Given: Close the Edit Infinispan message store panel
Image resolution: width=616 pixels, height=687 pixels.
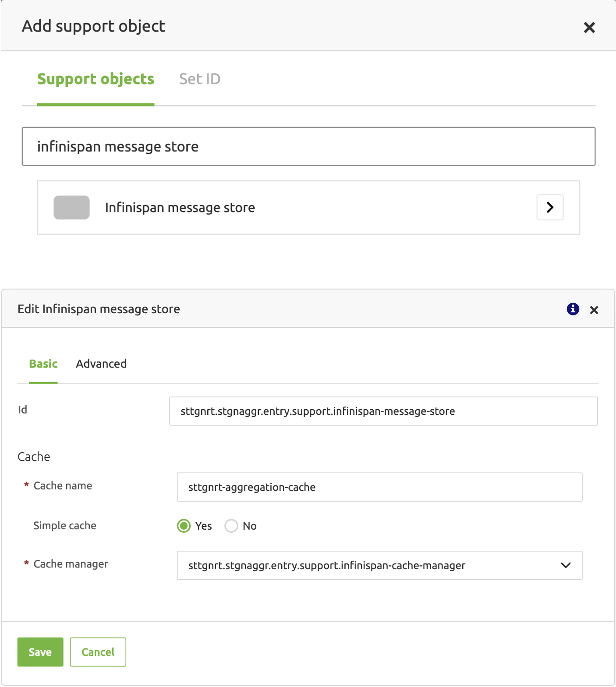Looking at the screenshot, I should coord(594,310).
